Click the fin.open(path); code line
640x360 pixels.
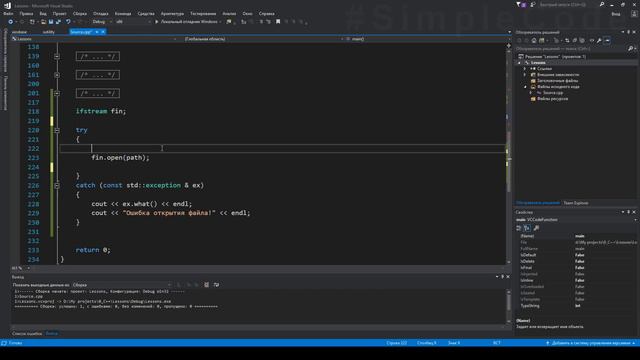point(120,158)
